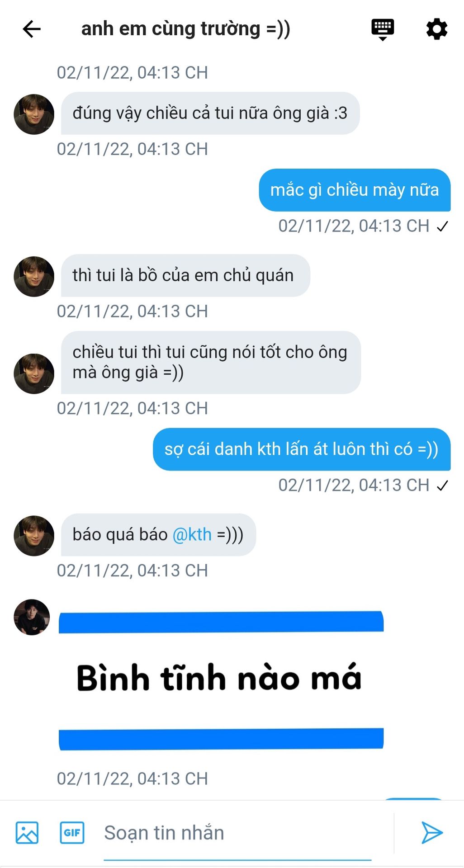Tap avatar beside 'thì tui là bồ' message
Viewport: 464px width, 868px height.
(x=34, y=277)
